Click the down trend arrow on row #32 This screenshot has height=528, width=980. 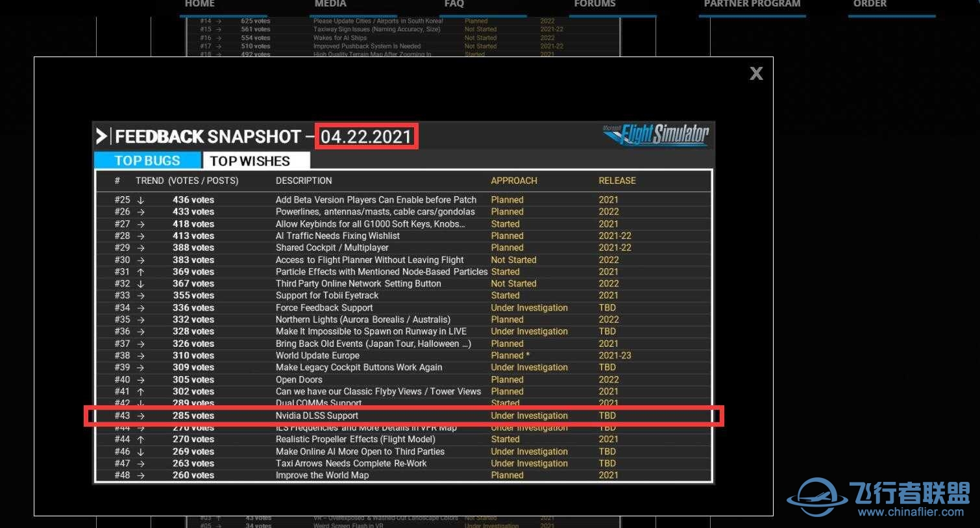point(141,283)
